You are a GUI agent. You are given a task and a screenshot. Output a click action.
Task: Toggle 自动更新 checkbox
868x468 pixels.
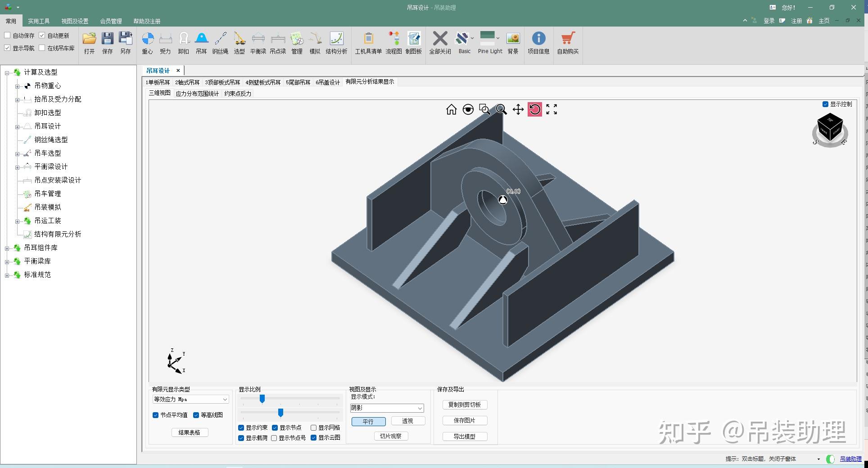pos(42,35)
